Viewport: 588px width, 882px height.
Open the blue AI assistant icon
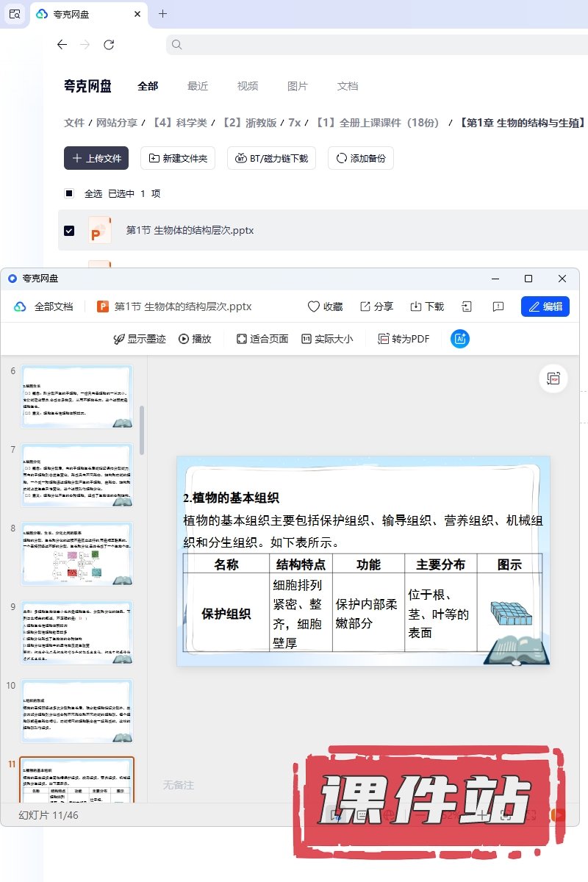460,339
